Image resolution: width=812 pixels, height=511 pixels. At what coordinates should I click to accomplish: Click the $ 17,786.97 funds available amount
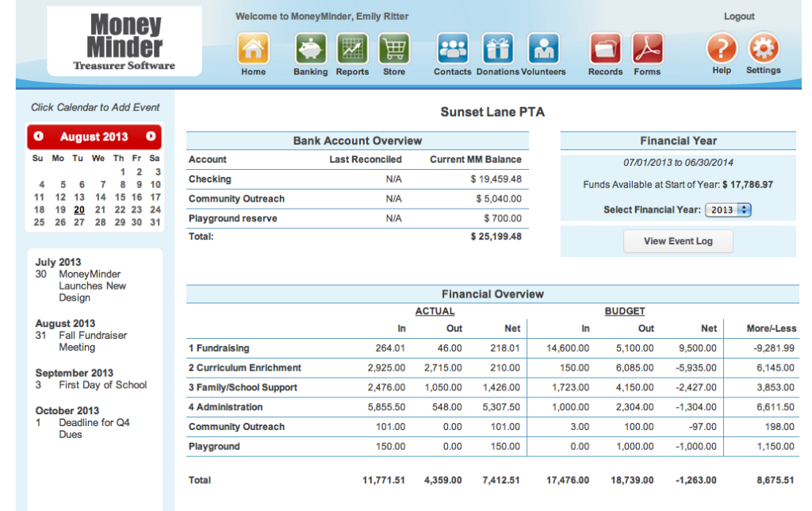747,185
